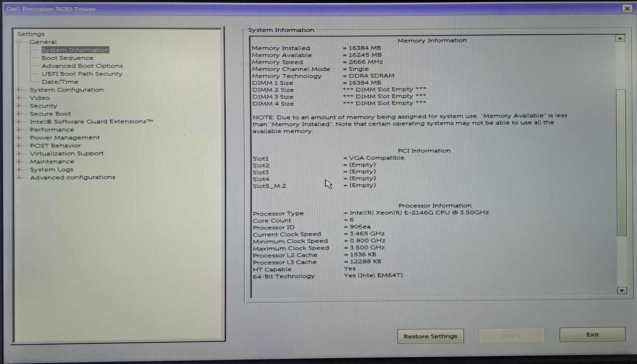Image resolution: width=637 pixels, height=364 pixels.
Task: Click the DIMM 2 Size empty slot text
Action: click(x=385, y=89)
